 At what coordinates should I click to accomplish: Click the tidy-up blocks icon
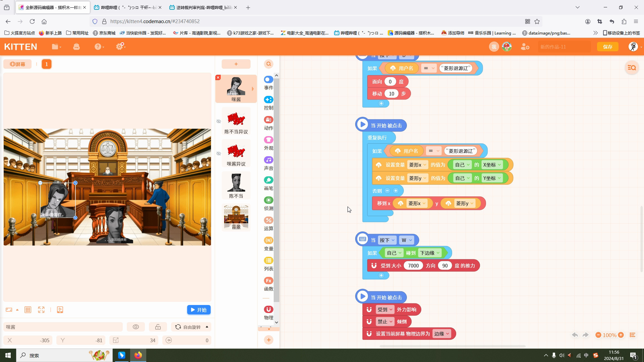click(633, 335)
